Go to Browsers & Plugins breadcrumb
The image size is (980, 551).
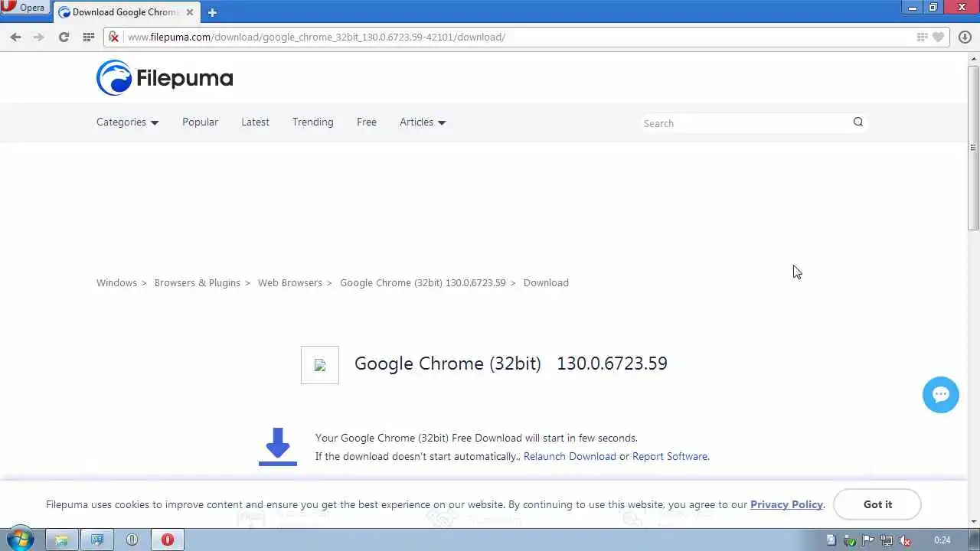coord(198,282)
